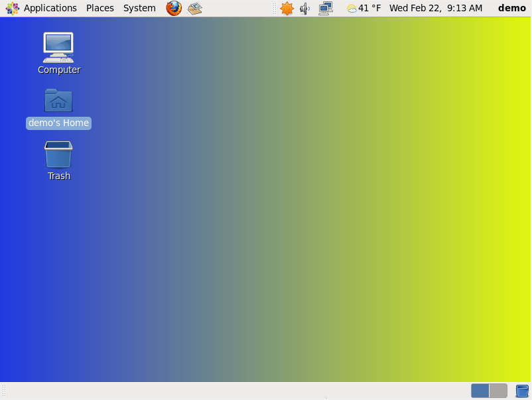Screen dimensions: 532x400
Task: Select the Computer desktop icon
Action: point(58,47)
